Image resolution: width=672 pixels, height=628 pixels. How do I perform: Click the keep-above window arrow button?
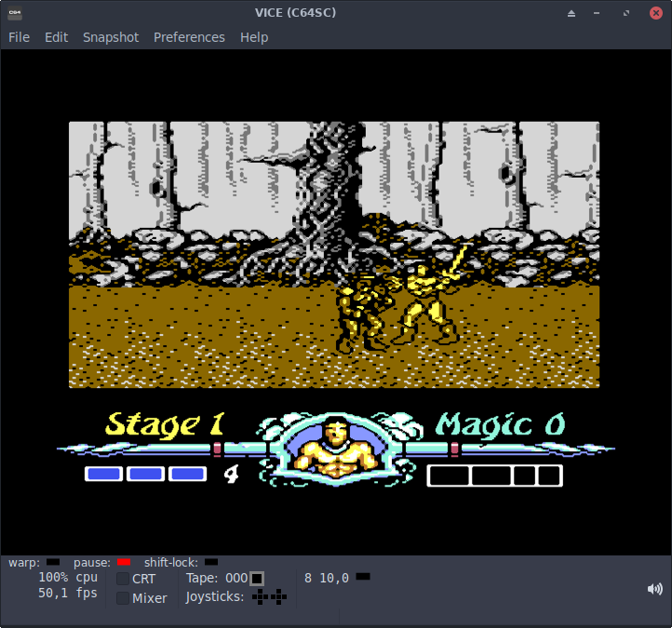(x=571, y=13)
